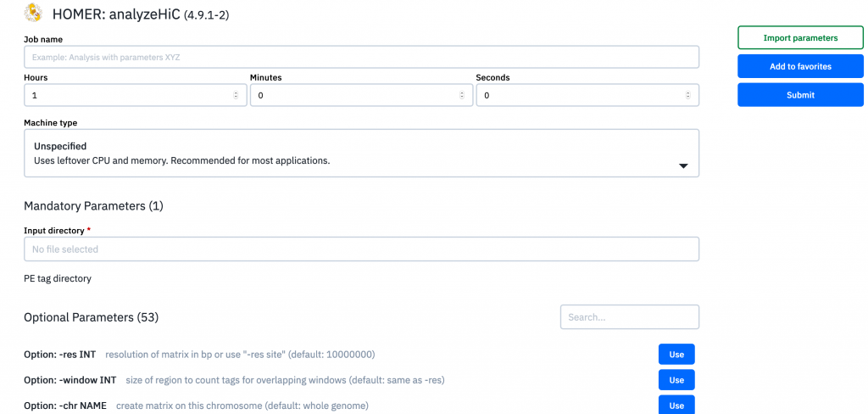
Task: Click the version text (4.9.1-2)
Action: click(207, 15)
